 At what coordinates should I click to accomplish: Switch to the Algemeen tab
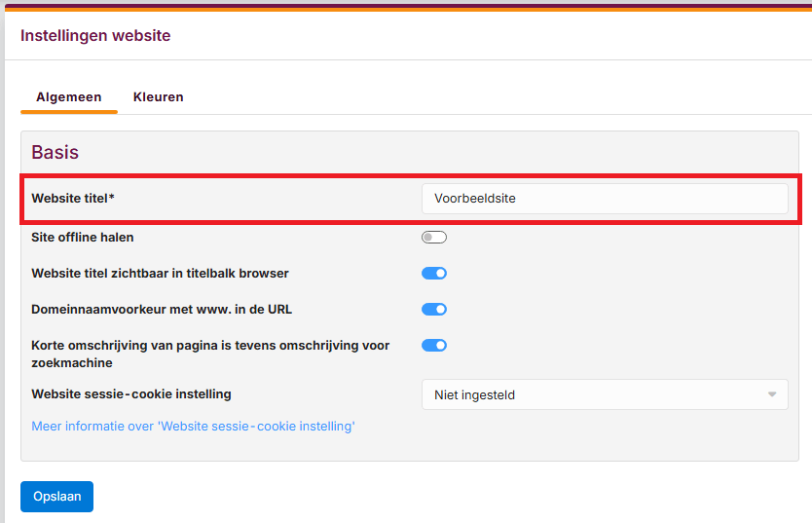tap(68, 97)
